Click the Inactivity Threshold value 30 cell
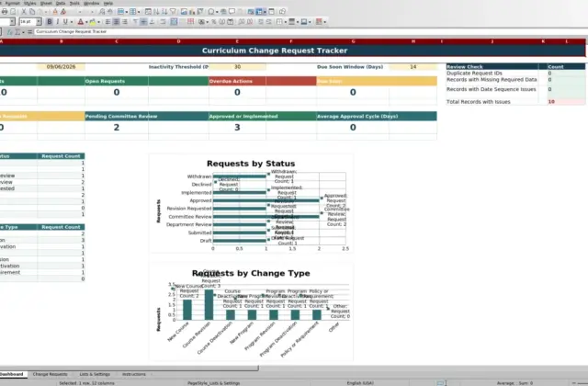 coord(237,67)
